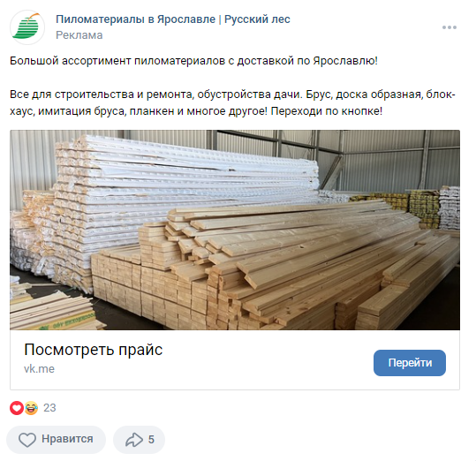Viewport: 476px width, 461px height.
Task: Click the share arrow icon
Action: coord(134,440)
